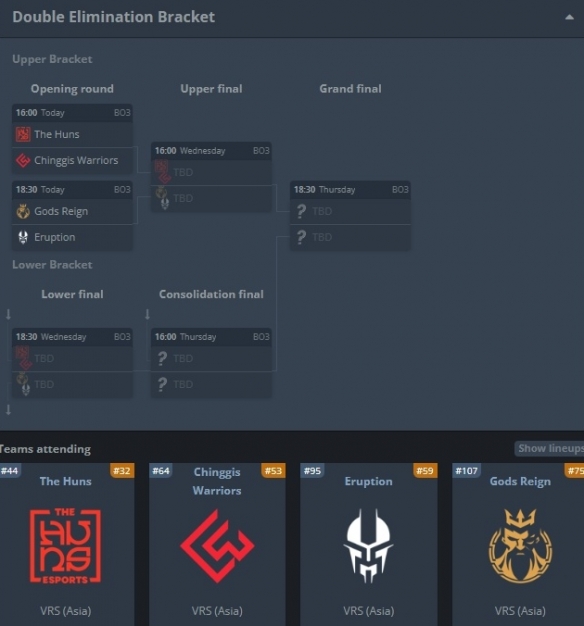Open The Huns large team logo
584x626 pixels.
tap(65, 546)
